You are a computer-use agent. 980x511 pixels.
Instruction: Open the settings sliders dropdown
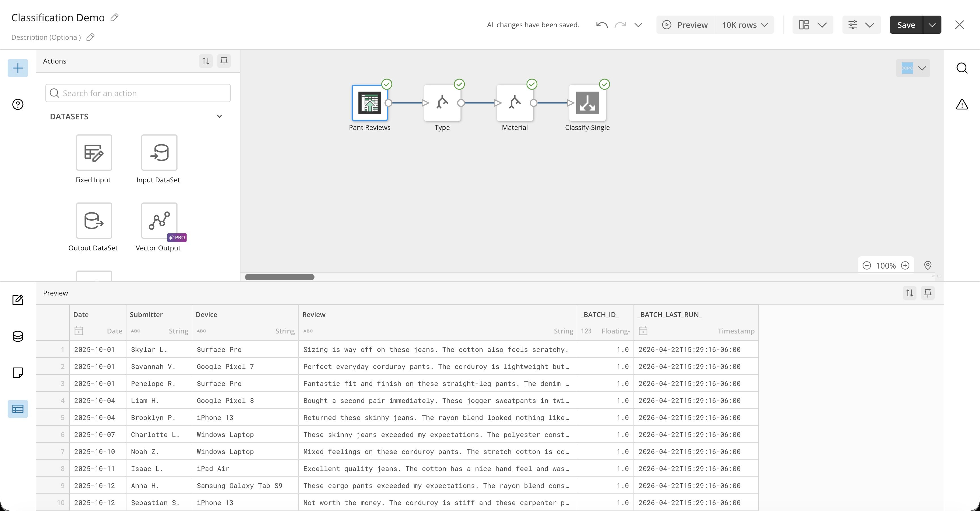pos(861,25)
